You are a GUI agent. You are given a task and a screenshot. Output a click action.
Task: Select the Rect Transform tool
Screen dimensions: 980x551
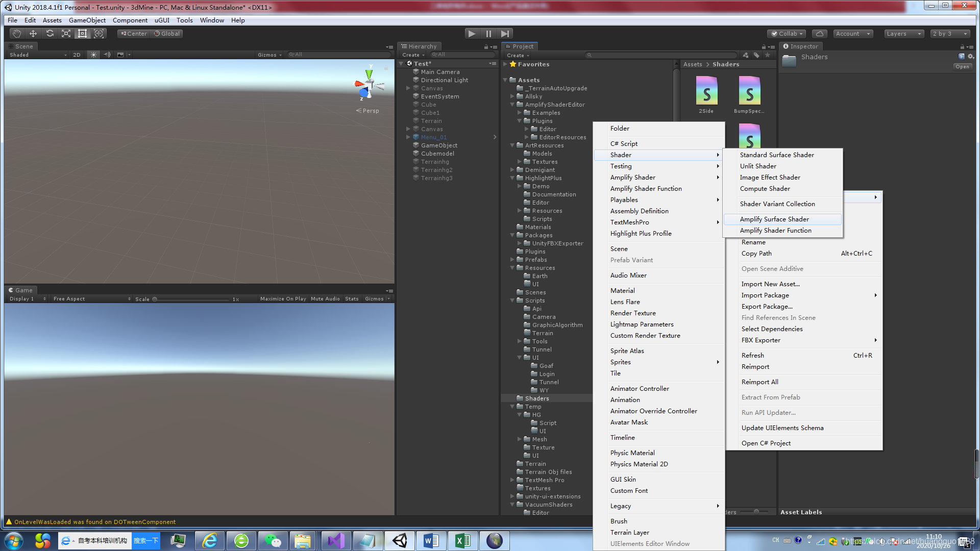[x=82, y=34]
